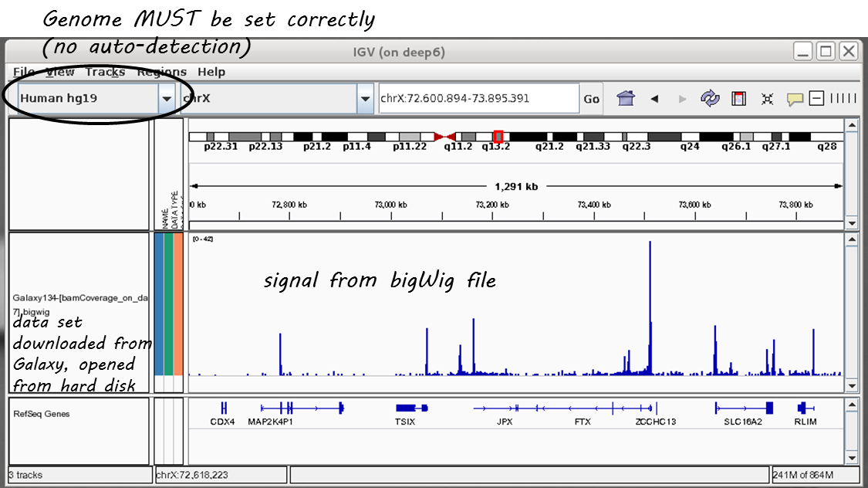Click the ZCCHC13 gene label
This screenshot has height=488, width=868.
click(655, 422)
